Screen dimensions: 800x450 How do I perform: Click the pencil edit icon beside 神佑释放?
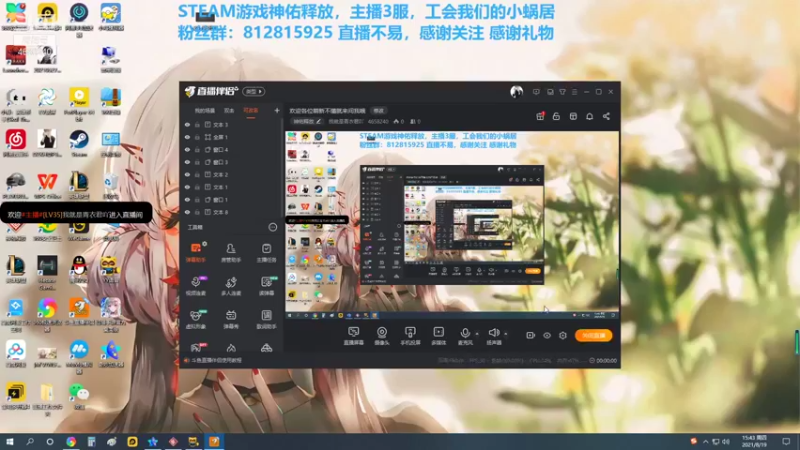click(x=318, y=121)
